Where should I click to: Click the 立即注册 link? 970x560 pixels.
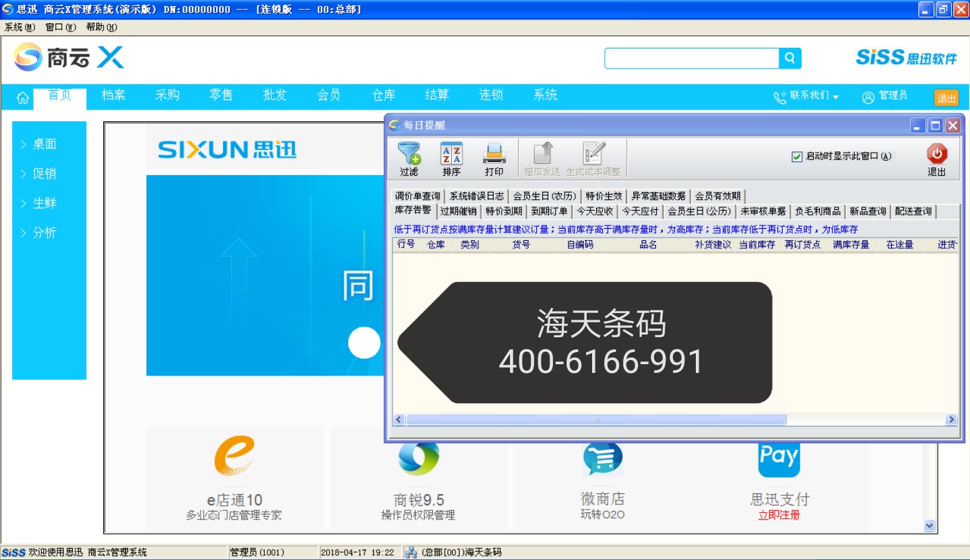pyautogui.click(x=779, y=516)
